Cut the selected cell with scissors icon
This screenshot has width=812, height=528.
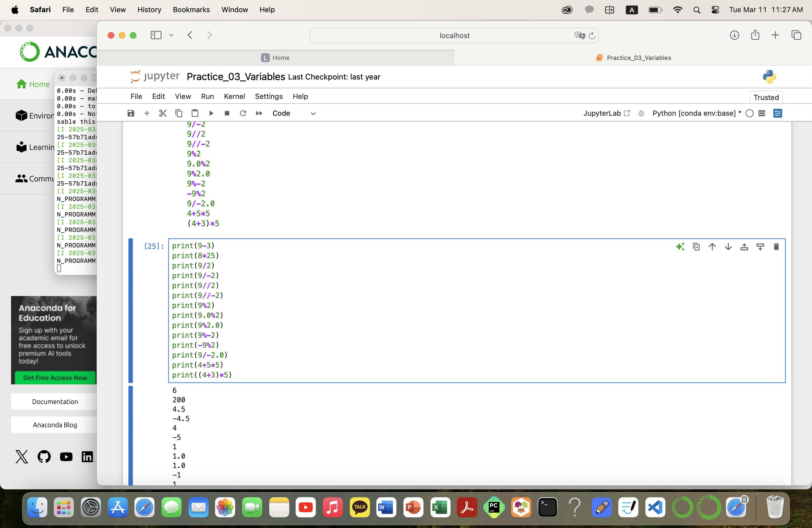[163, 113]
